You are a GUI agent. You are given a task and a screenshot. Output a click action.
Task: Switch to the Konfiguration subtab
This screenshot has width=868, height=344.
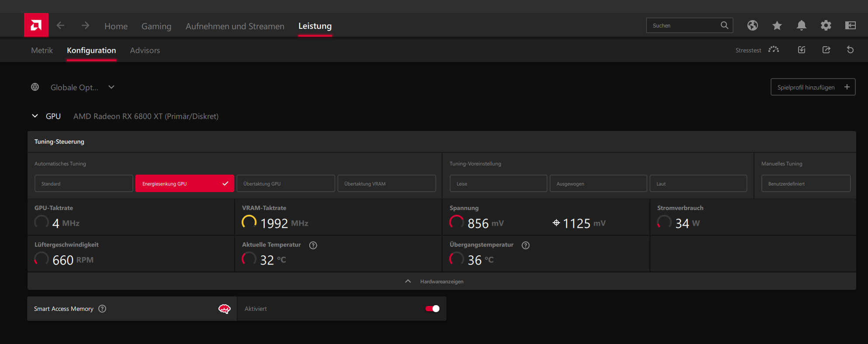pyautogui.click(x=91, y=50)
